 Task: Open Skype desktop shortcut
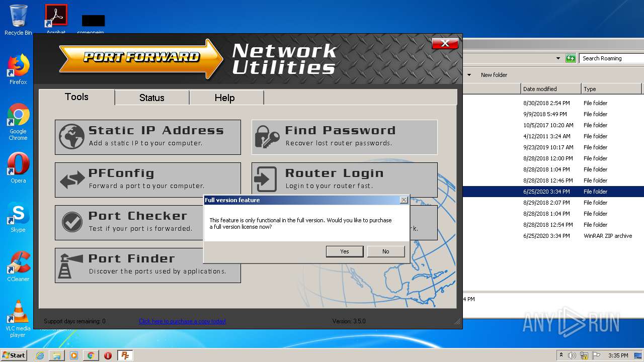tap(18, 217)
